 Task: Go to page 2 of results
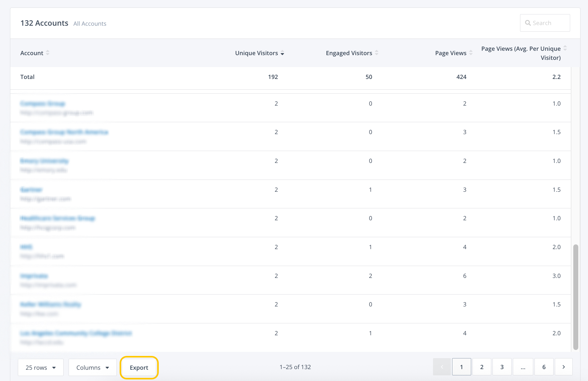coord(482,367)
